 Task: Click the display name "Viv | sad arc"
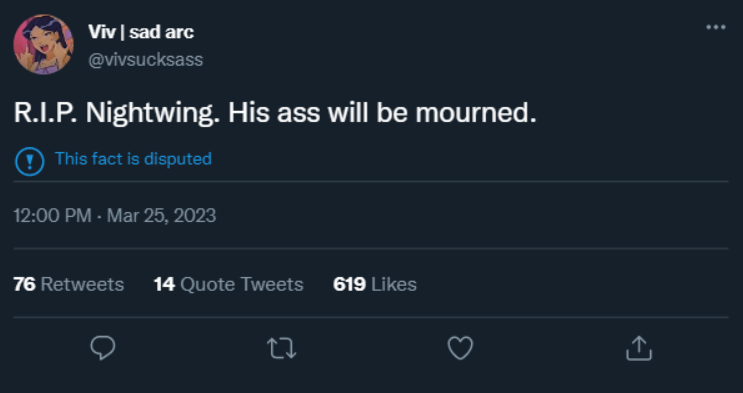pyautogui.click(x=141, y=32)
